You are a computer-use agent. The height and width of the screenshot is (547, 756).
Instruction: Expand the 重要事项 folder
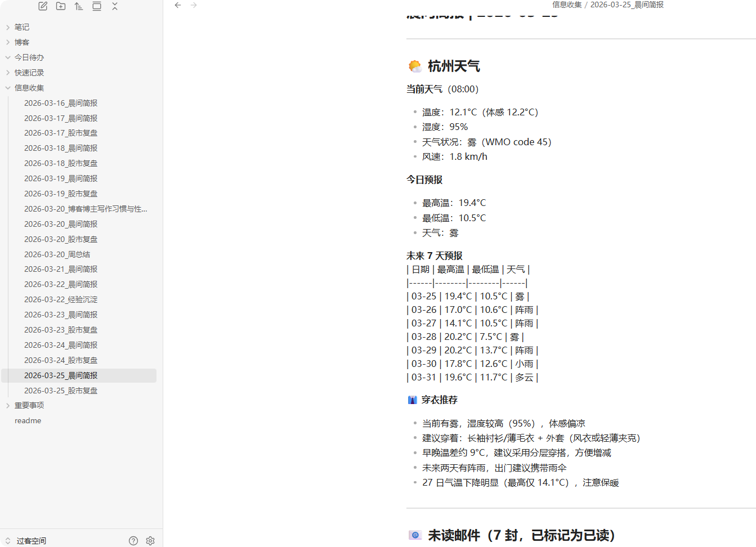[x=29, y=405]
